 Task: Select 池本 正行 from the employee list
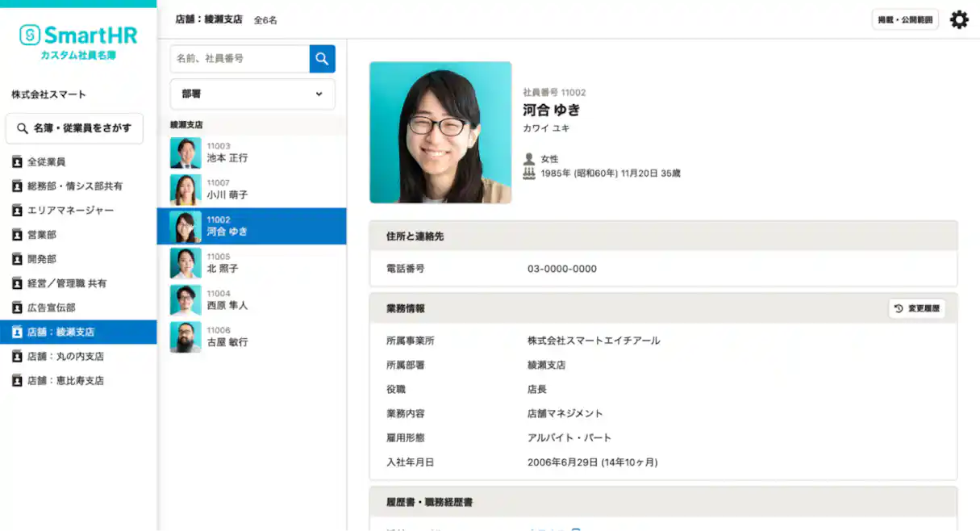tap(252, 151)
